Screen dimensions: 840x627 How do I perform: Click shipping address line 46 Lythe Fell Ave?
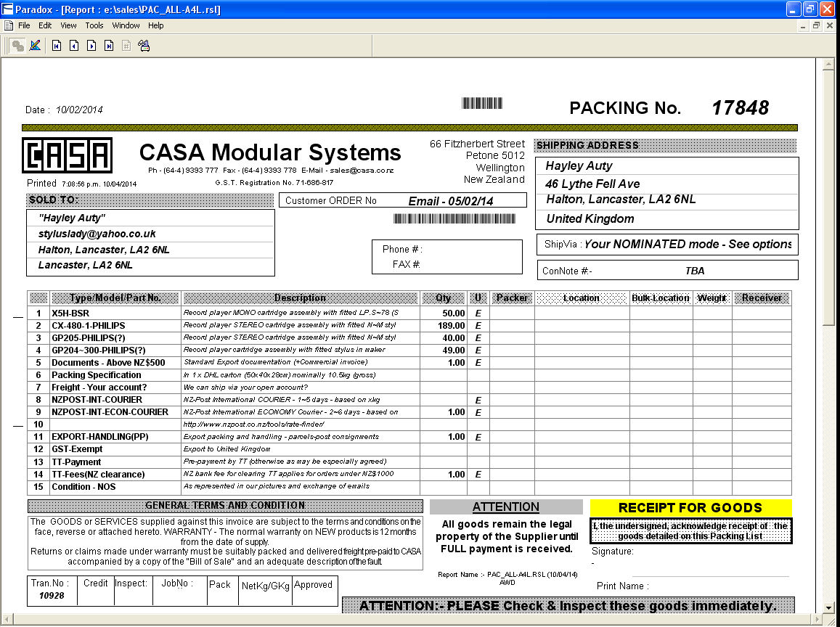click(592, 184)
